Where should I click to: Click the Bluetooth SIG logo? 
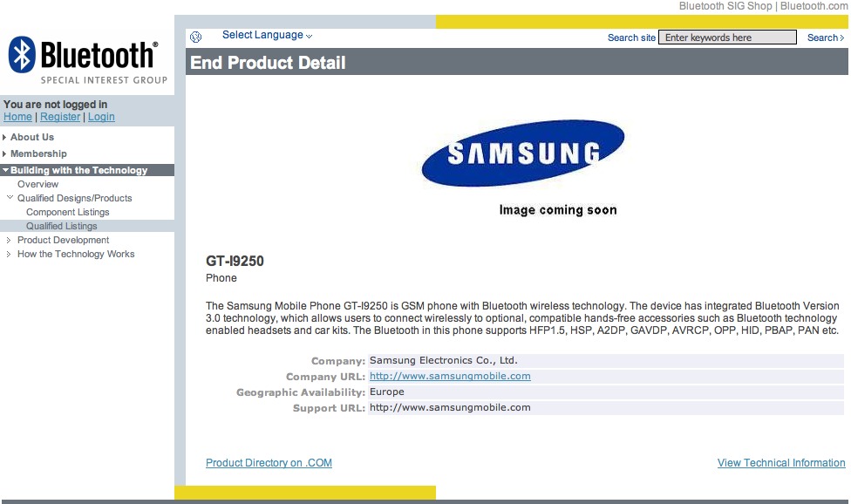pyautogui.click(x=87, y=60)
